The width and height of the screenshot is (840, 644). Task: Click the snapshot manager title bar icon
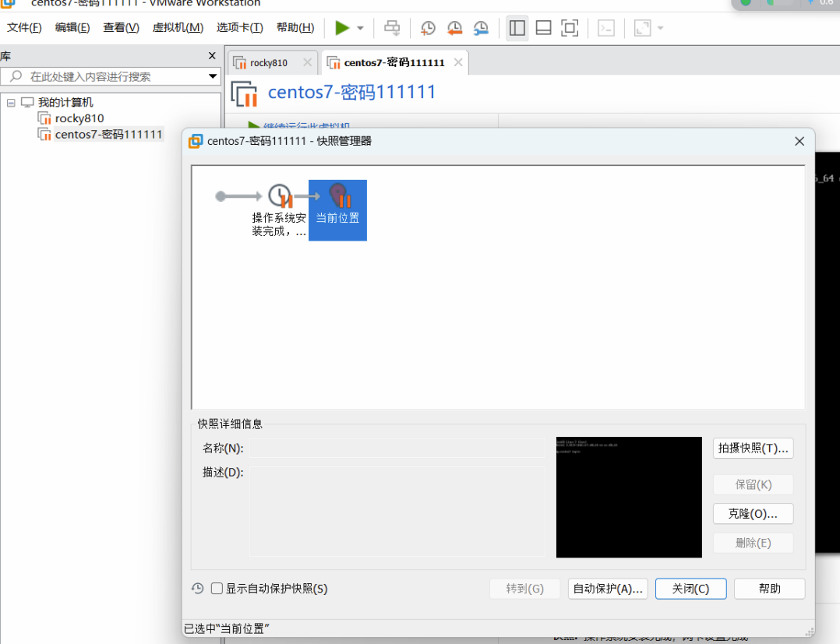pos(196,141)
